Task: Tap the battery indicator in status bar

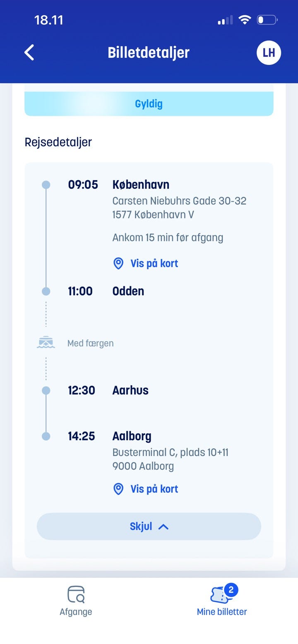Action: (x=267, y=20)
